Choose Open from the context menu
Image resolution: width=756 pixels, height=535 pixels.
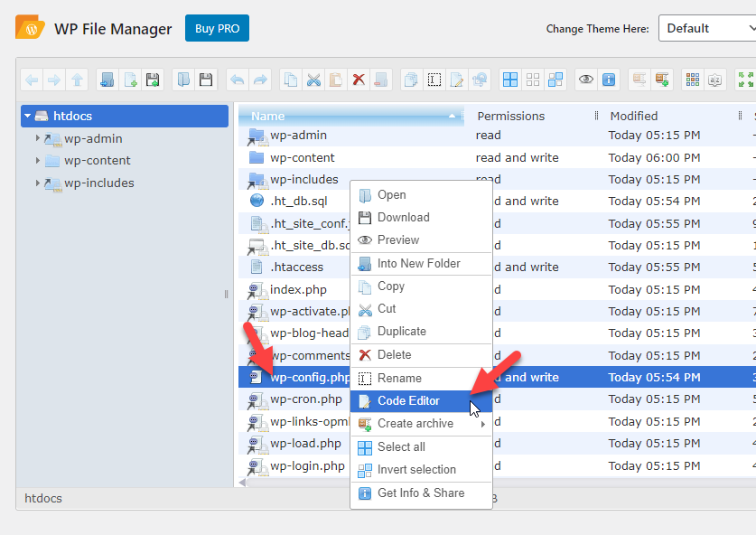(x=422, y=195)
